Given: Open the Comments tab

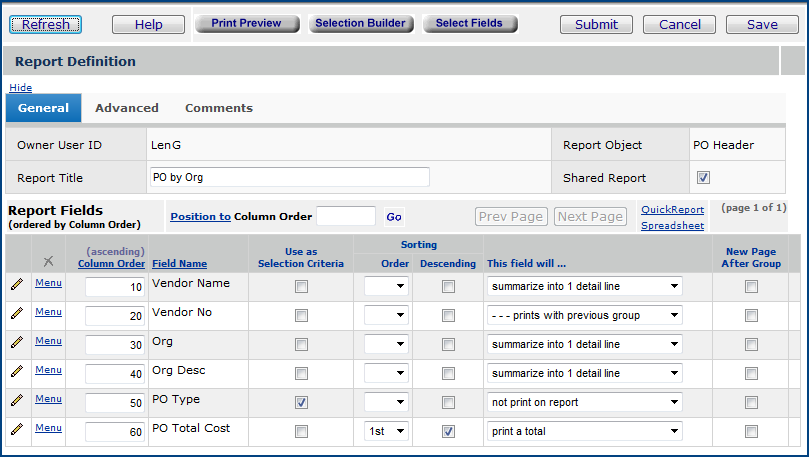Looking at the screenshot, I should [218, 108].
